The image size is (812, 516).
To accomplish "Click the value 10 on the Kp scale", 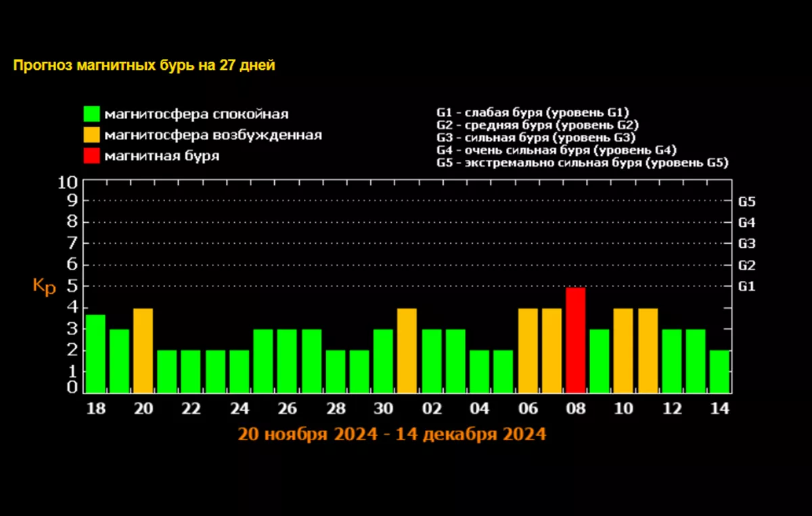I will tap(68, 182).
